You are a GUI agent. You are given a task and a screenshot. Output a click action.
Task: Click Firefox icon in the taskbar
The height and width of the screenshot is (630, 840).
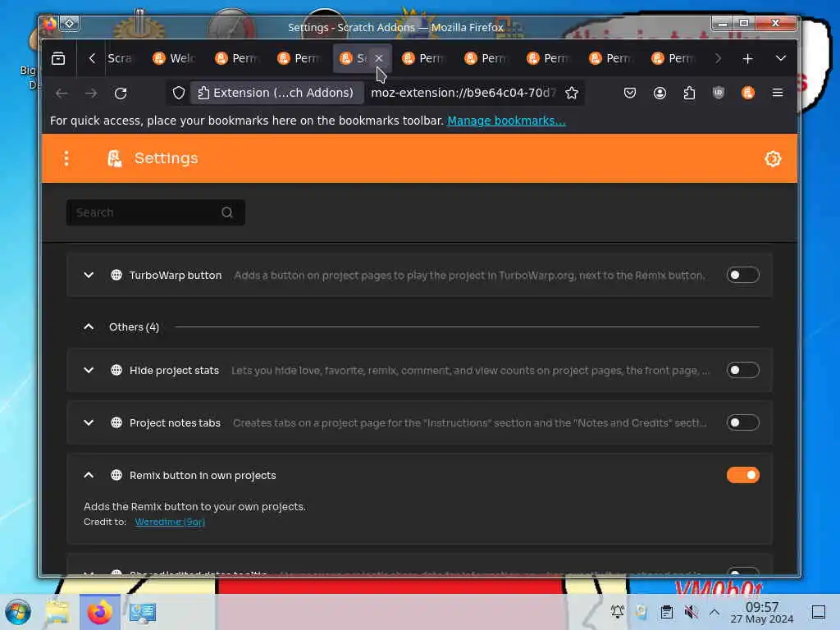tap(99, 612)
